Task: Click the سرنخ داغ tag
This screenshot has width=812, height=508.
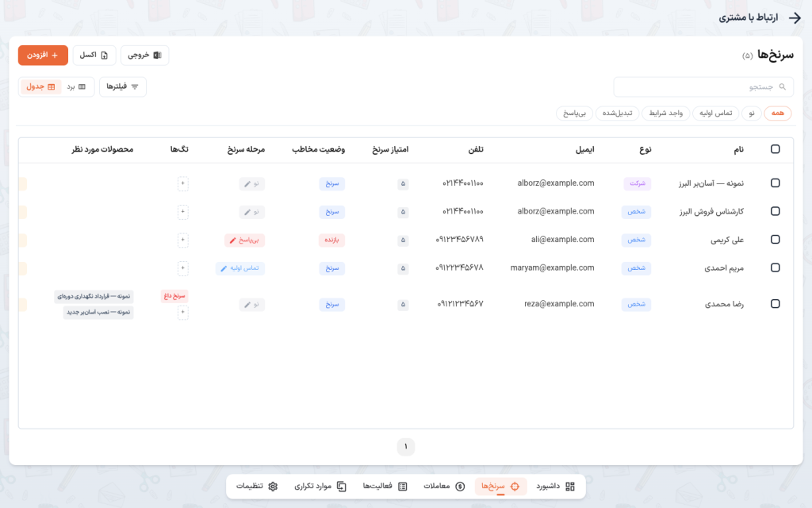Action: pyautogui.click(x=174, y=296)
